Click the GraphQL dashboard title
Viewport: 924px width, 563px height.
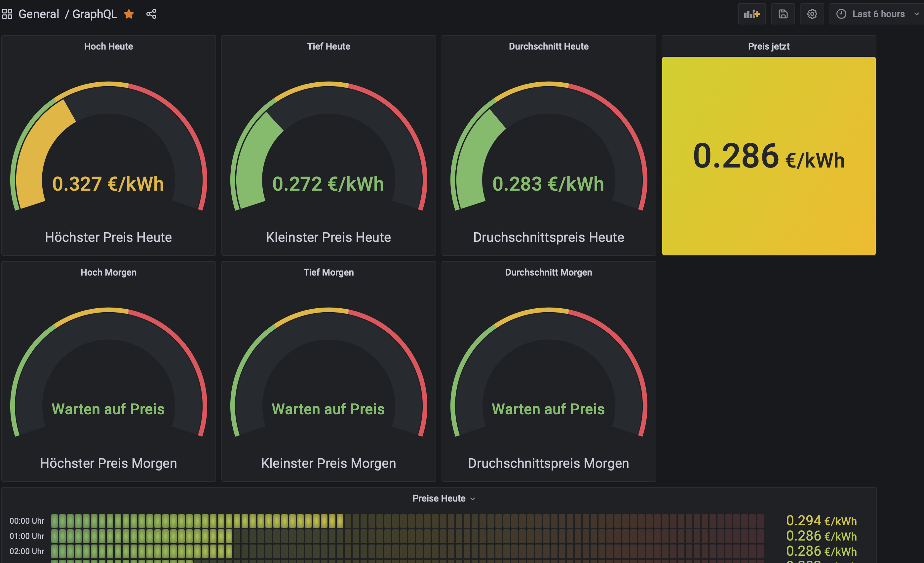pos(95,14)
